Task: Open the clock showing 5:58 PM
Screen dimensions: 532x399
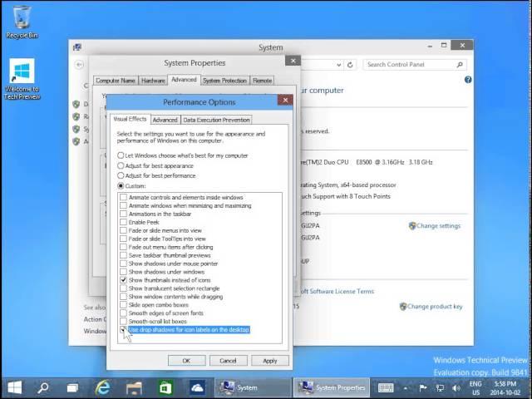Action: [505, 388]
